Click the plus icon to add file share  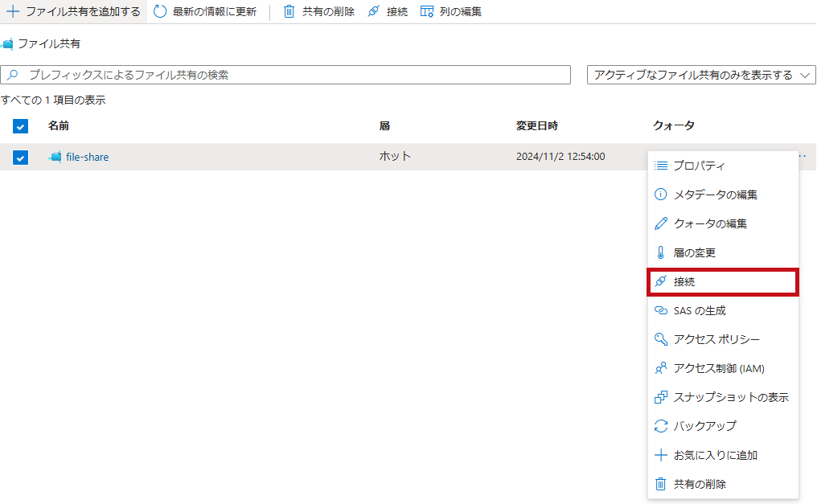[x=13, y=12]
